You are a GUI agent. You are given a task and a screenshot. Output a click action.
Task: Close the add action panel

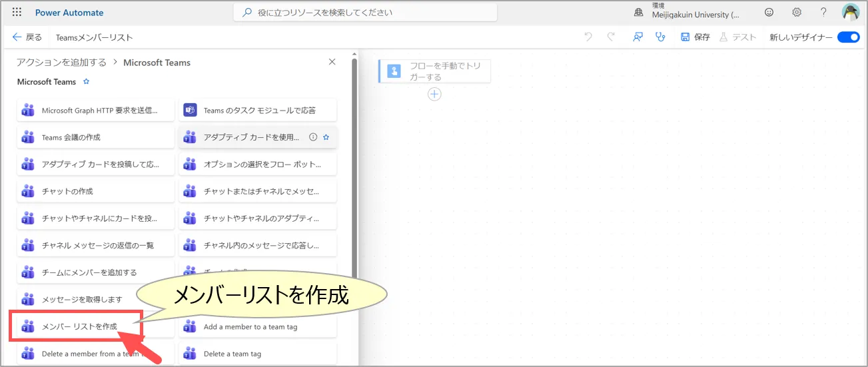pos(332,62)
